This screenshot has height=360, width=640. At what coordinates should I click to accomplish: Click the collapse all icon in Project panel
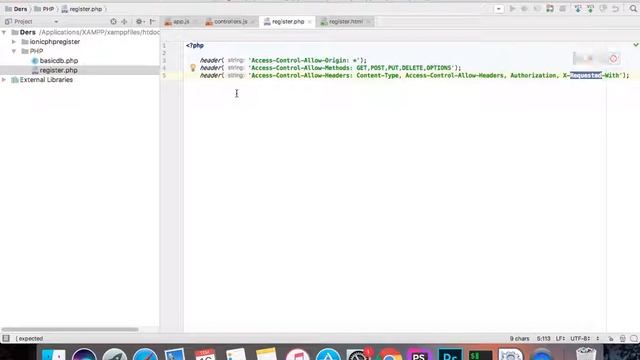coord(124,22)
